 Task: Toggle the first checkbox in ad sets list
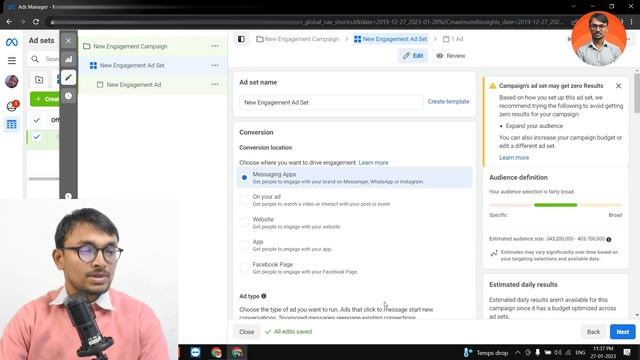(x=36, y=120)
